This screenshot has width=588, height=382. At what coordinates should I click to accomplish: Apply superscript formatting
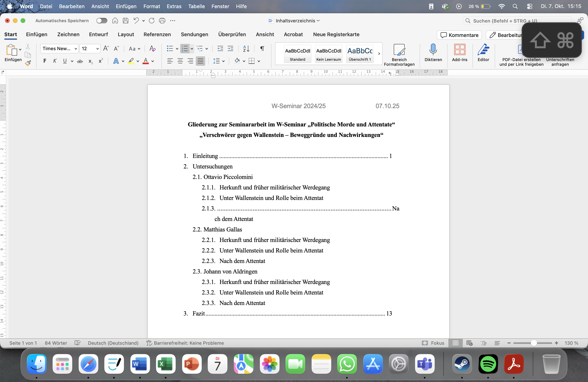click(x=101, y=61)
